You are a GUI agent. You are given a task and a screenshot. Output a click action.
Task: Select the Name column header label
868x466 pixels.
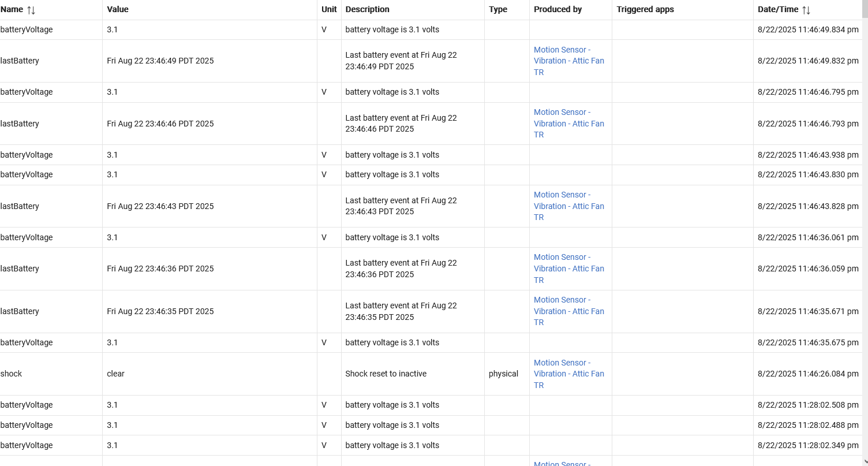pos(12,9)
